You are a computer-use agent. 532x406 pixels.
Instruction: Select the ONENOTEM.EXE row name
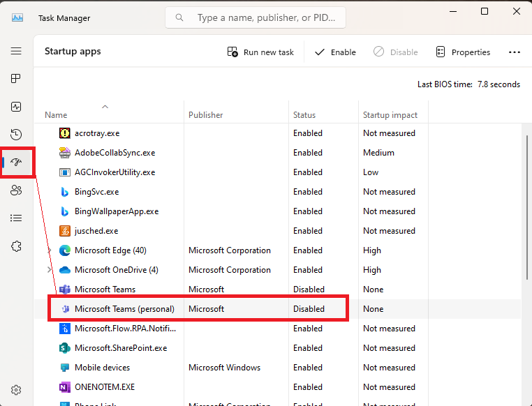[x=105, y=387]
